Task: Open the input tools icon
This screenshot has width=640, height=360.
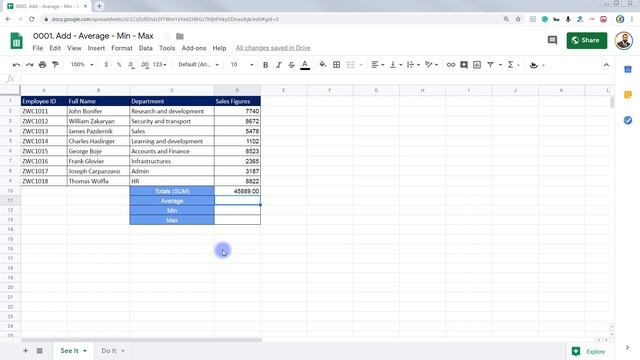Action: pos(533,65)
